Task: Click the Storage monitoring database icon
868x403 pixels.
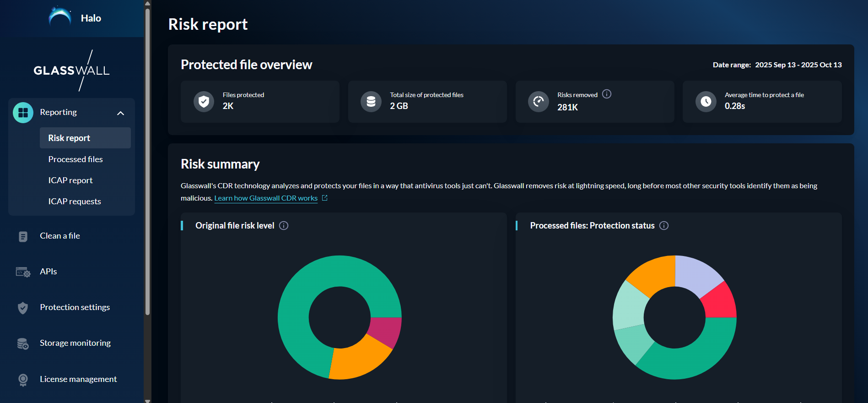Action: click(x=23, y=343)
